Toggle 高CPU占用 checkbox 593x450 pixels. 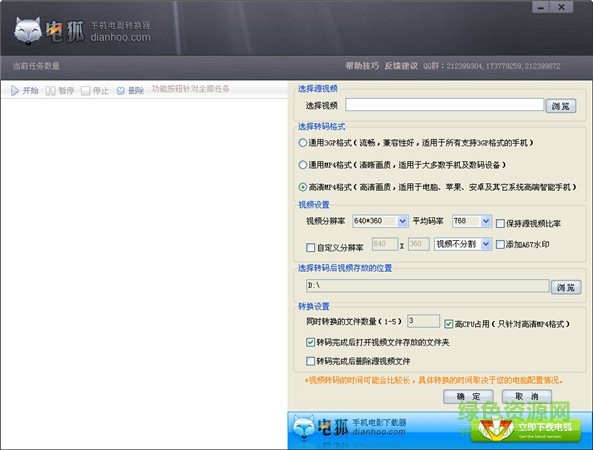click(449, 324)
